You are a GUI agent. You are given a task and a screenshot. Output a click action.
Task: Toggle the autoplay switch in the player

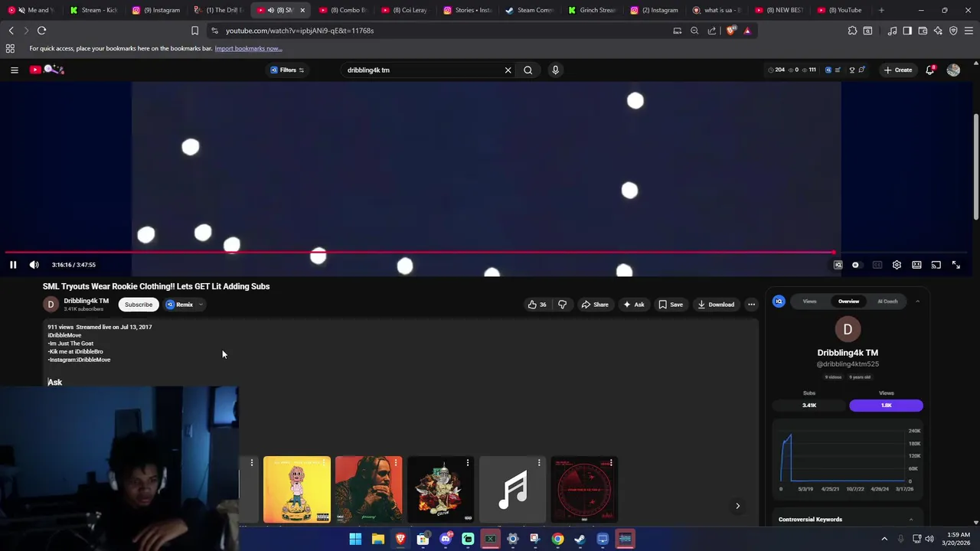tap(856, 265)
